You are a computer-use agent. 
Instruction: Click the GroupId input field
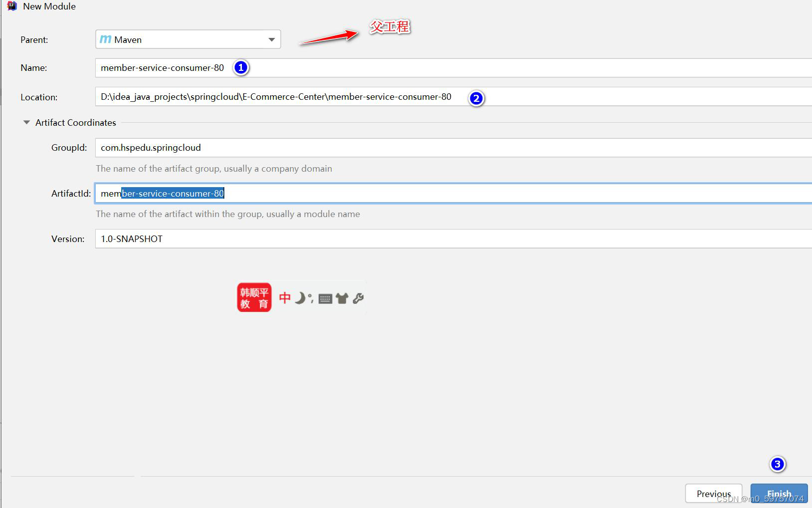(x=453, y=148)
